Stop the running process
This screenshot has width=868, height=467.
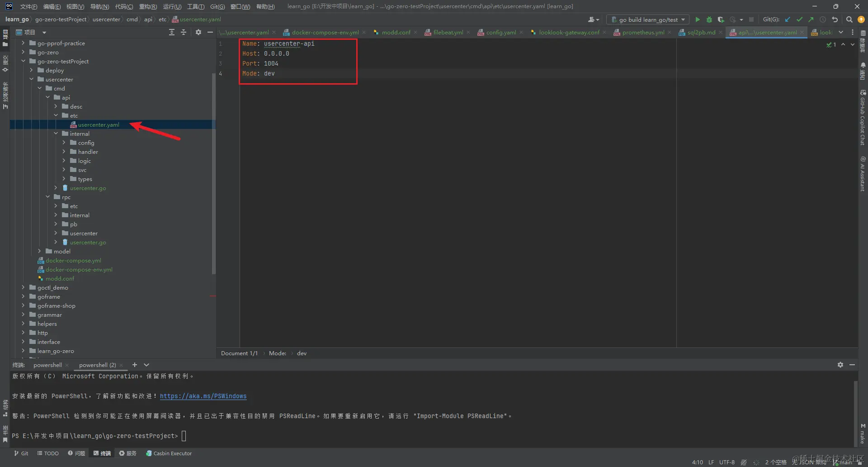[751, 19]
